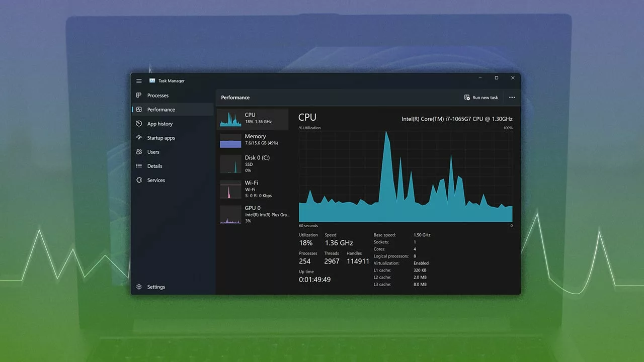The height and width of the screenshot is (362, 644).
Task: Click the Users people icon
Action: point(139,152)
